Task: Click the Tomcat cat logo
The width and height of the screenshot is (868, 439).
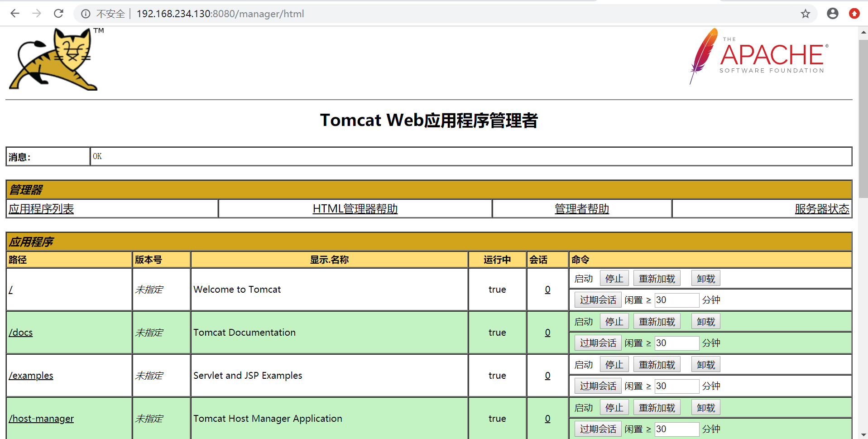Action: (57, 59)
